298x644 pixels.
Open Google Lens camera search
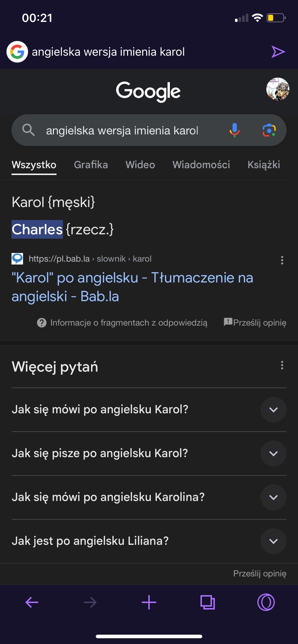(x=269, y=130)
